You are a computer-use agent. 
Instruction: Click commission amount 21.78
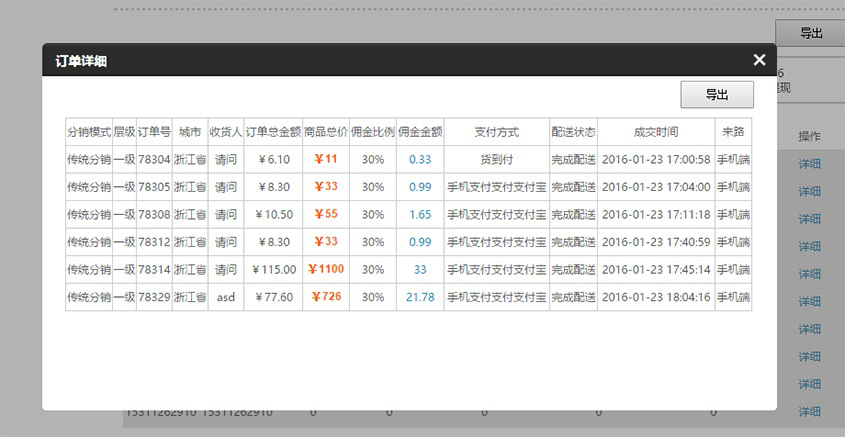(420, 297)
